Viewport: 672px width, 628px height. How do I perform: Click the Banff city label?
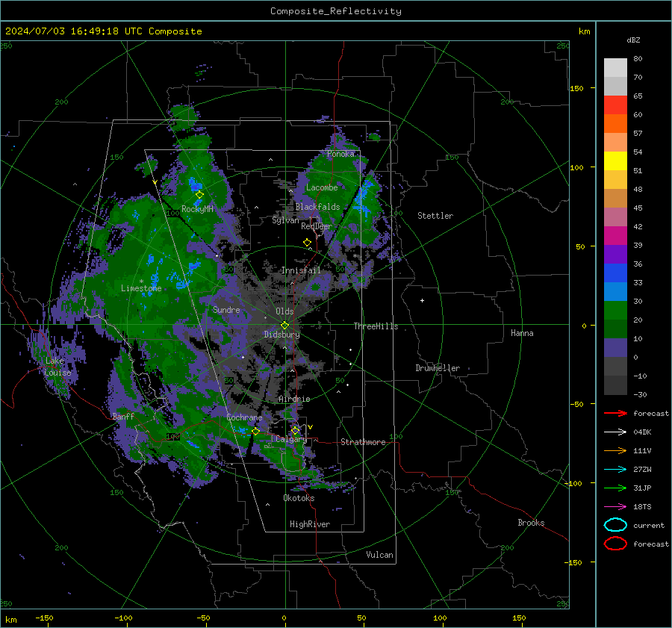[x=123, y=417]
